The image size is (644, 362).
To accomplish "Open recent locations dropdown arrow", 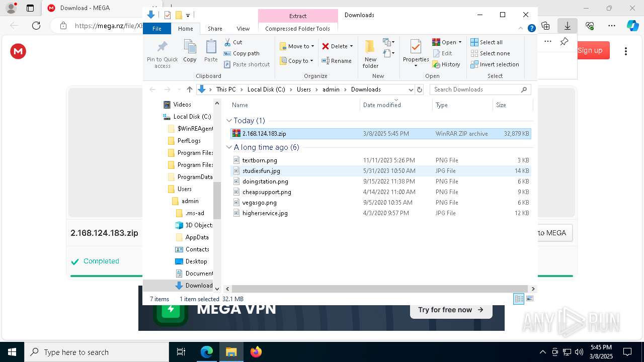I will [x=179, y=89].
